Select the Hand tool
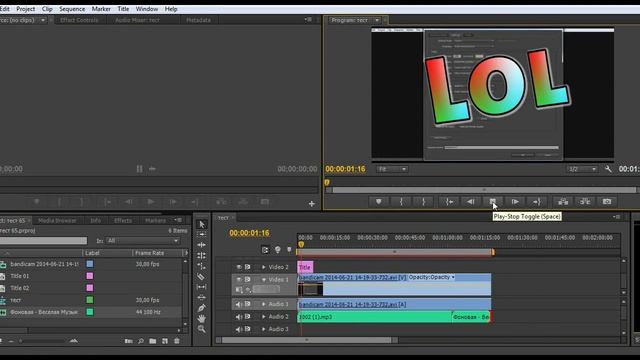 (x=201, y=318)
